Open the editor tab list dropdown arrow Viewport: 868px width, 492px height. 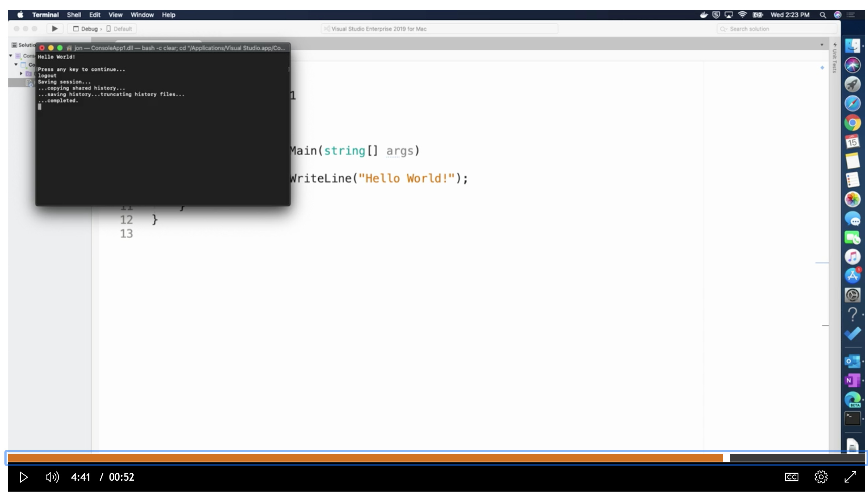pyautogui.click(x=822, y=45)
